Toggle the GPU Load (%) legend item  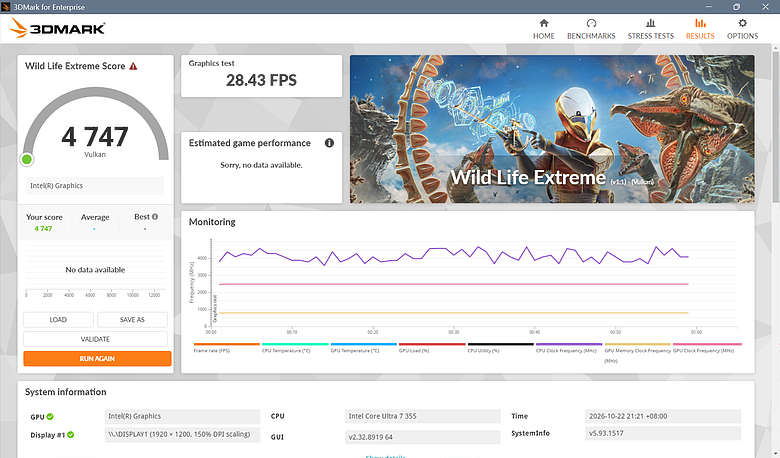432,348
